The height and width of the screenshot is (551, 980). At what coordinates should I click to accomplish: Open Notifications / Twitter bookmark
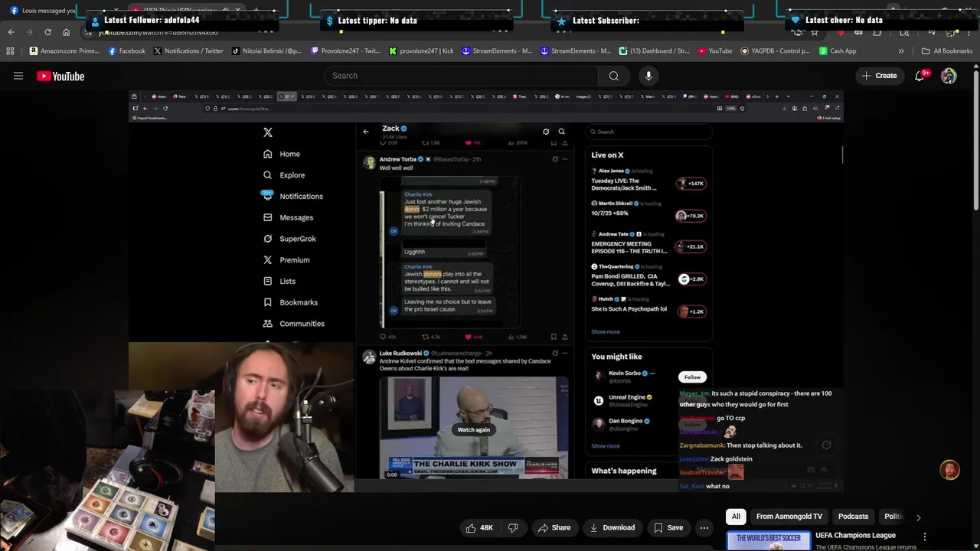188,51
